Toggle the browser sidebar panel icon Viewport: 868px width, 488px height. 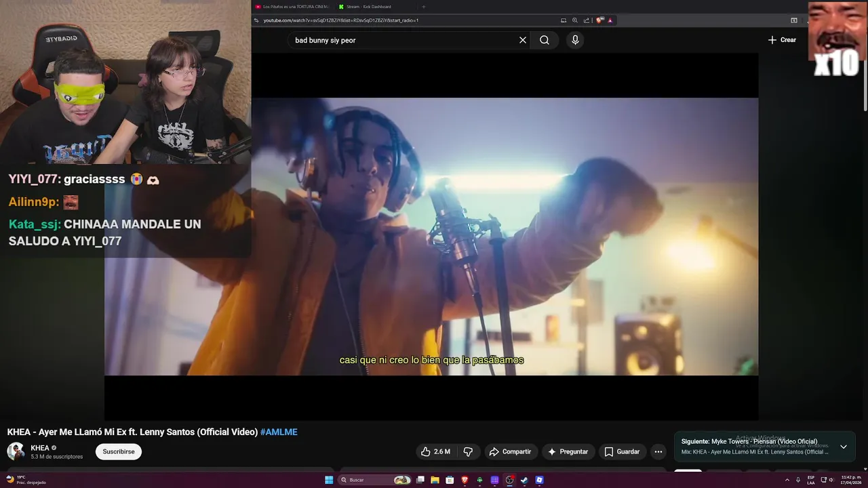(794, 20)
